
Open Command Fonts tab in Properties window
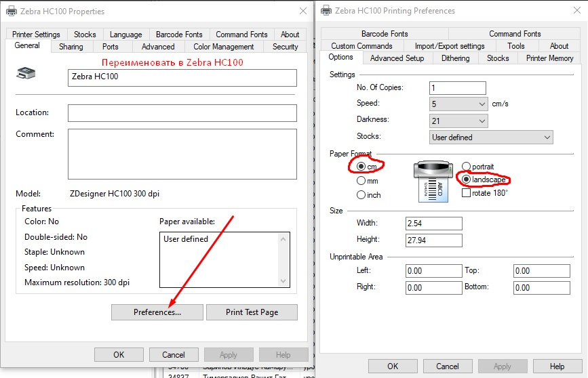(x=241, y=35)
